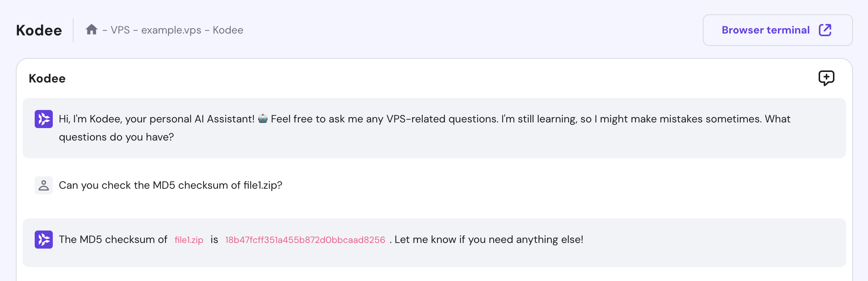Click the "Hi, I'm Kodee" greeting text
Image resolution: width=868 pixels, height=281 pixels.
coord(156,119)
